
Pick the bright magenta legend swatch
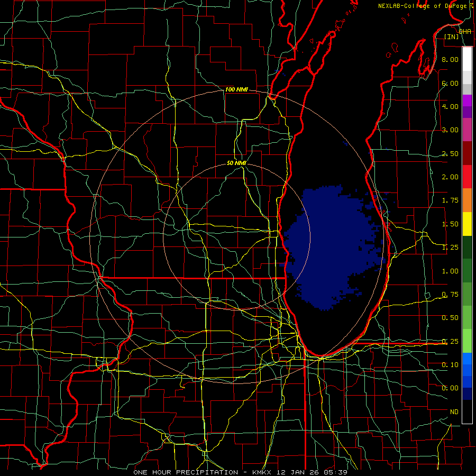[467, 100]
